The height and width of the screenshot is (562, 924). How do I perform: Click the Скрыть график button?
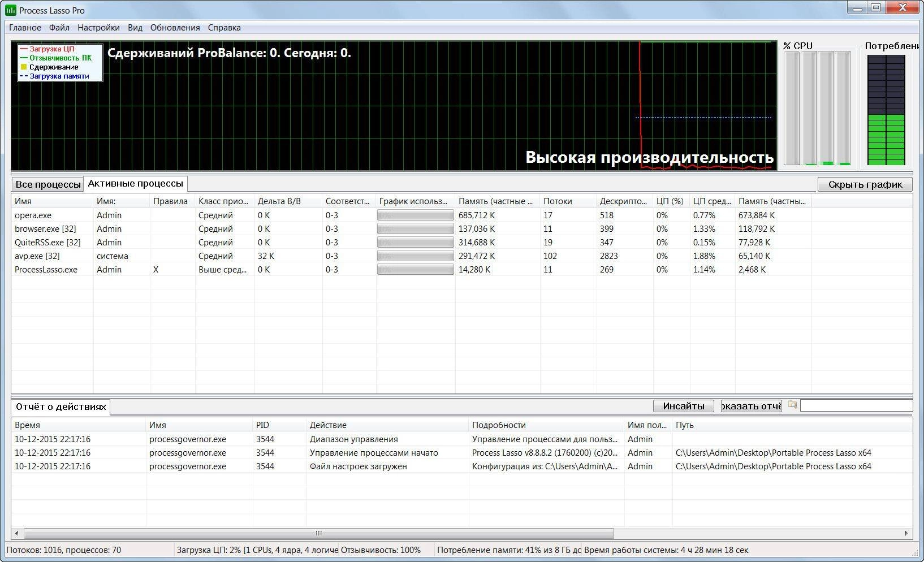click(865, 184)
